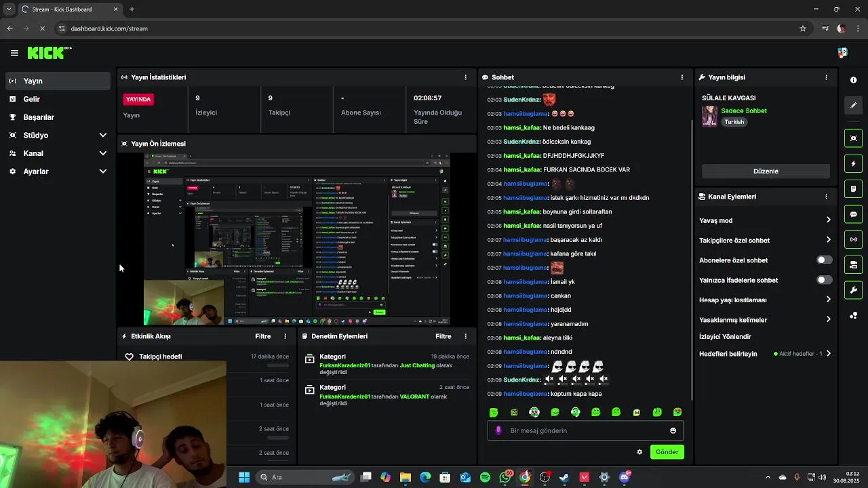Click username SudenKrdnz on 'ödiceksin kankag'
This screenshot has height=488, width=868.
point(522,142)
